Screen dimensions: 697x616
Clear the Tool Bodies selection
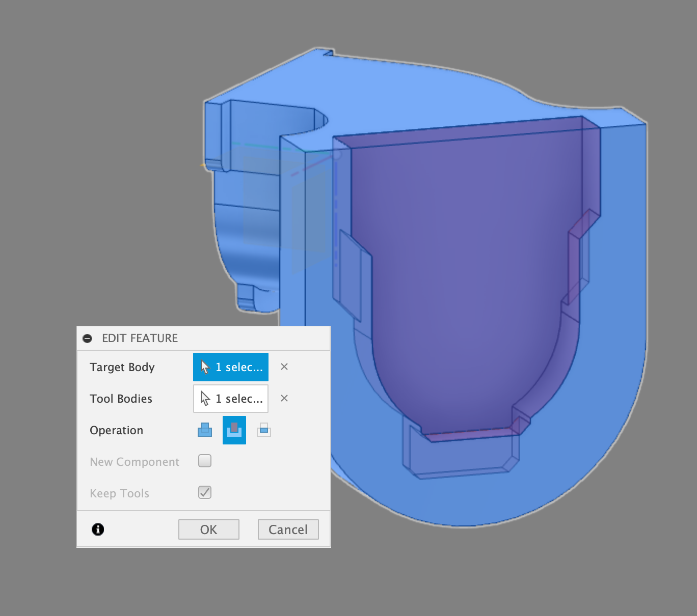pyautogui.click(x=284, y=398)
